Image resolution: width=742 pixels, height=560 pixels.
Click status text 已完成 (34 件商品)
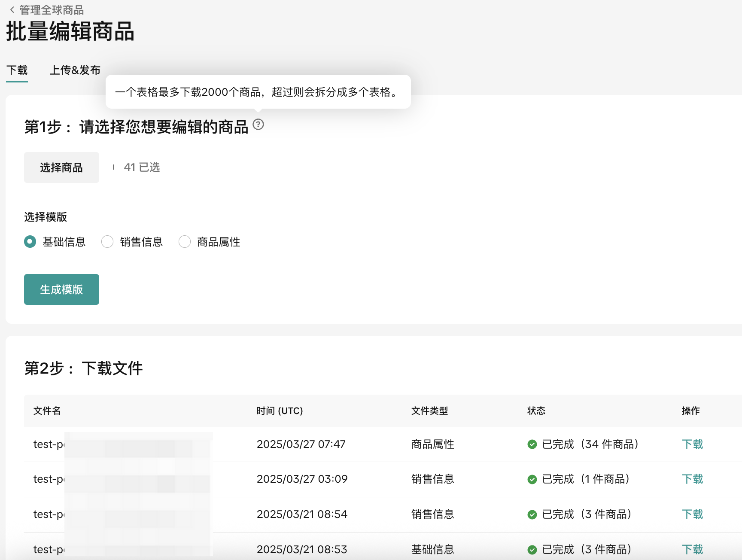590,444
